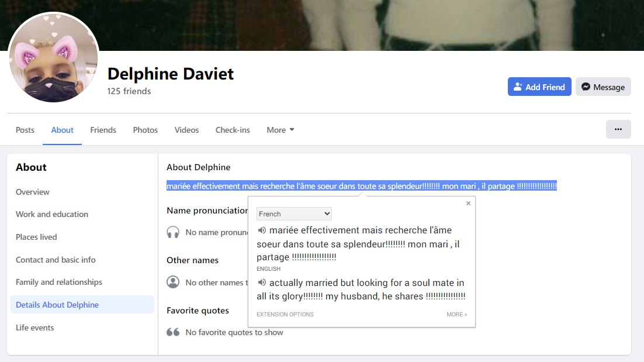The image size is (644, 362).
Task: Select Overview in About sidebar
Action: pos(33,192)
